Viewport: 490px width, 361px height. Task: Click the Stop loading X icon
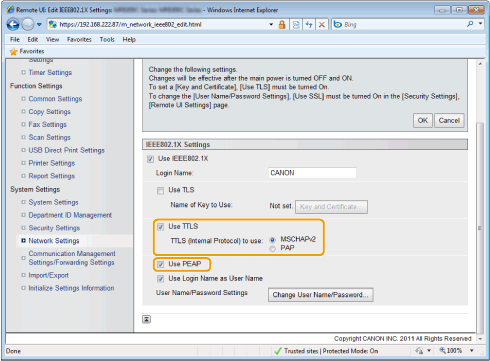point(321,24)
